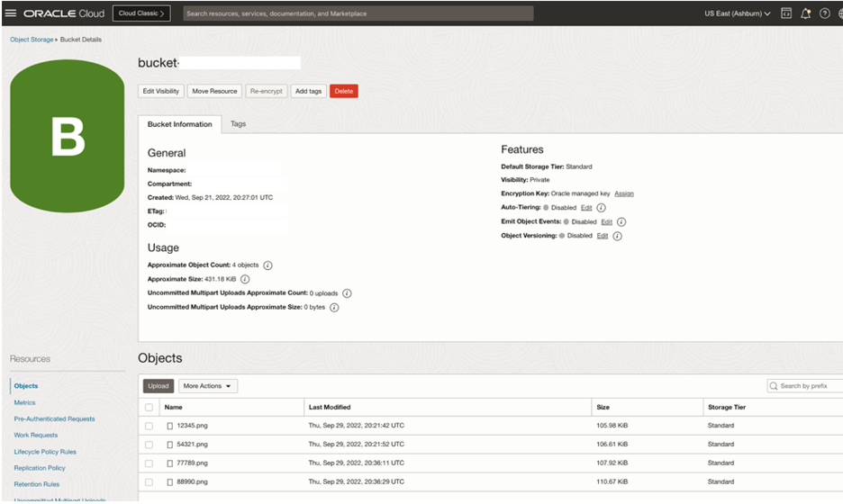The height and width of the screenshot is (504, 843).
Task: Open the Cloud Shell developer tools icon
Action: tap(786, 13)
